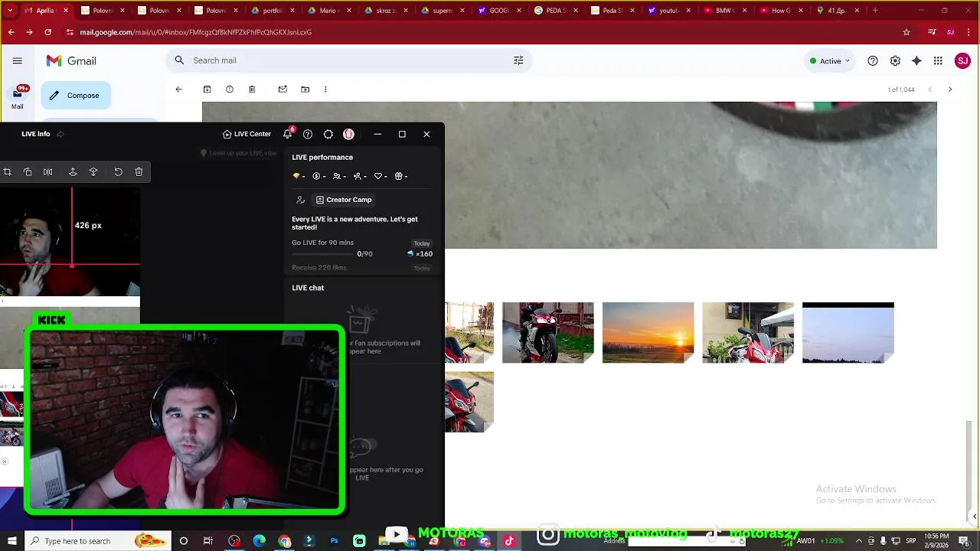Switch to the portfolio Drive tab
The height and width of the screenshot is (551, 980).
[x=273, y=11]
